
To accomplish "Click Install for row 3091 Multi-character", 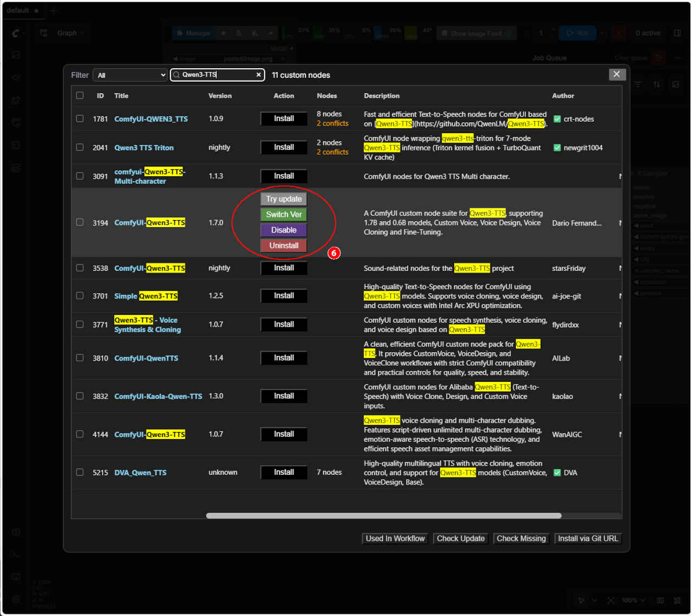I will [284, 176].
